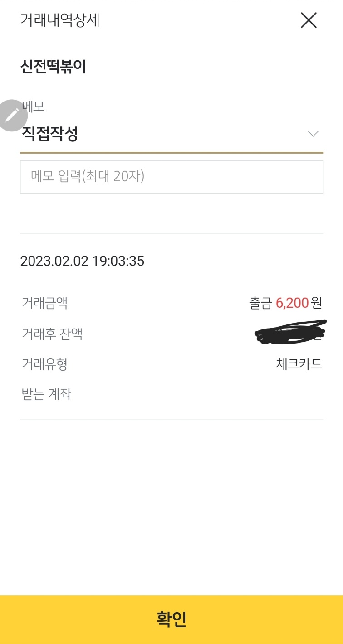This screenshot has height=644, width=343.
Task: Tap the 메모 section label
Action: coord(34,107)
